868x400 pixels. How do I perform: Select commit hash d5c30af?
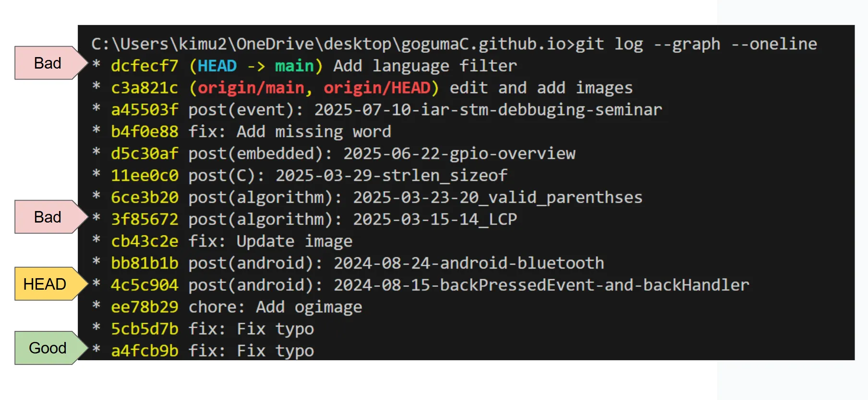click(x=145, y=153)
